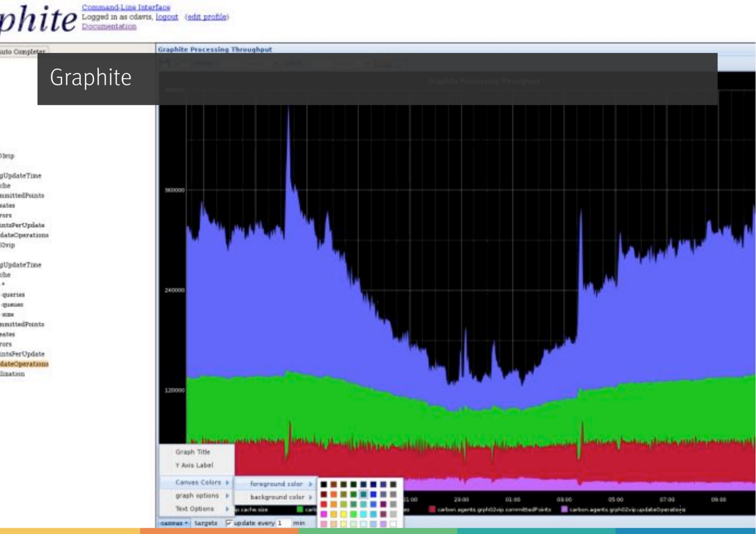Pick the highlighted teal color swatch
Viewport: 756px width, 534px height.
click(363, 494)
